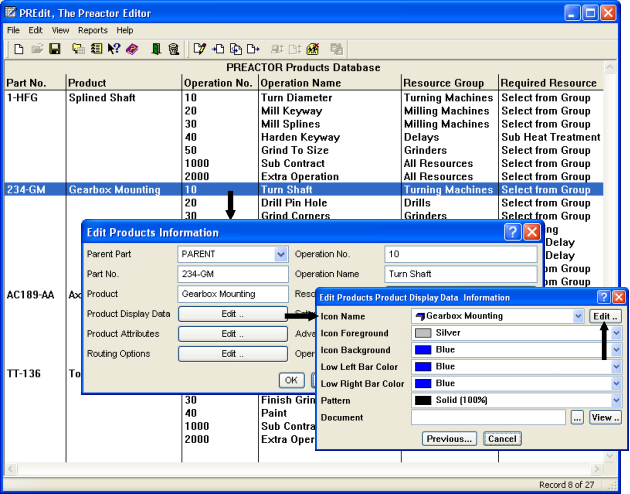Click the Part No. field 234-GM
Screen dimensions: 630x494
pyautogui.click(x=233, y=274)
